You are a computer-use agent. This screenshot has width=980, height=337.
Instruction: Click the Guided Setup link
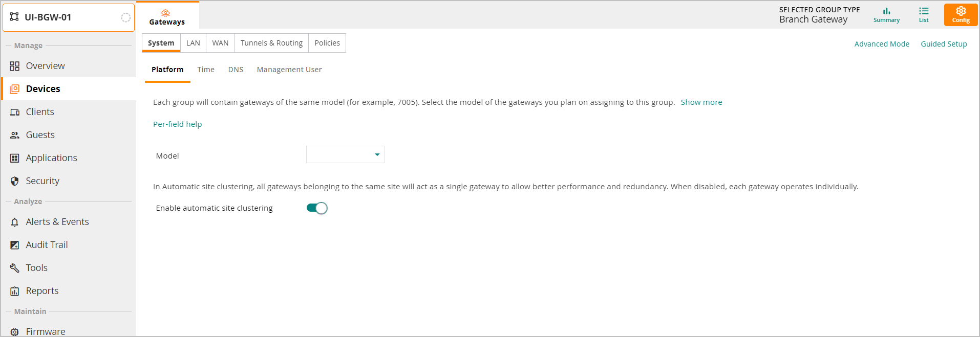pos(943,44)
